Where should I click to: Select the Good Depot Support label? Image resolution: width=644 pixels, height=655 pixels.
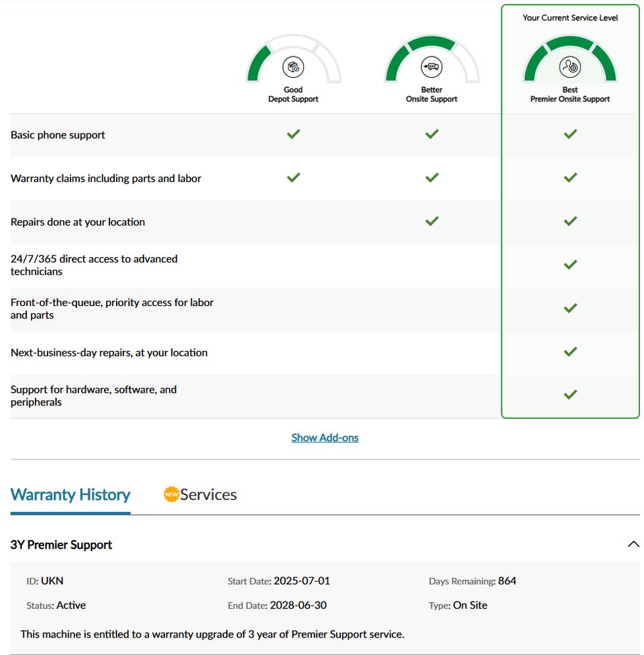point(293,94)
